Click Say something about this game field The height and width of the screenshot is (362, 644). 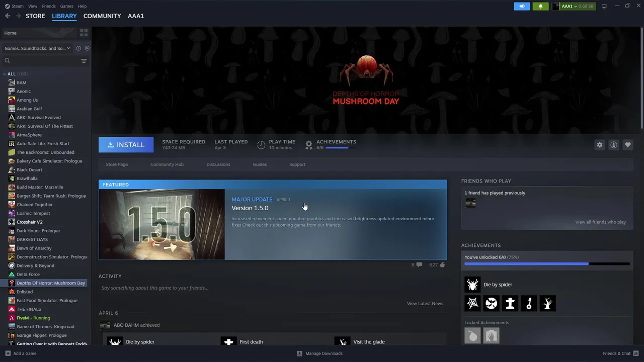[273, 288]
